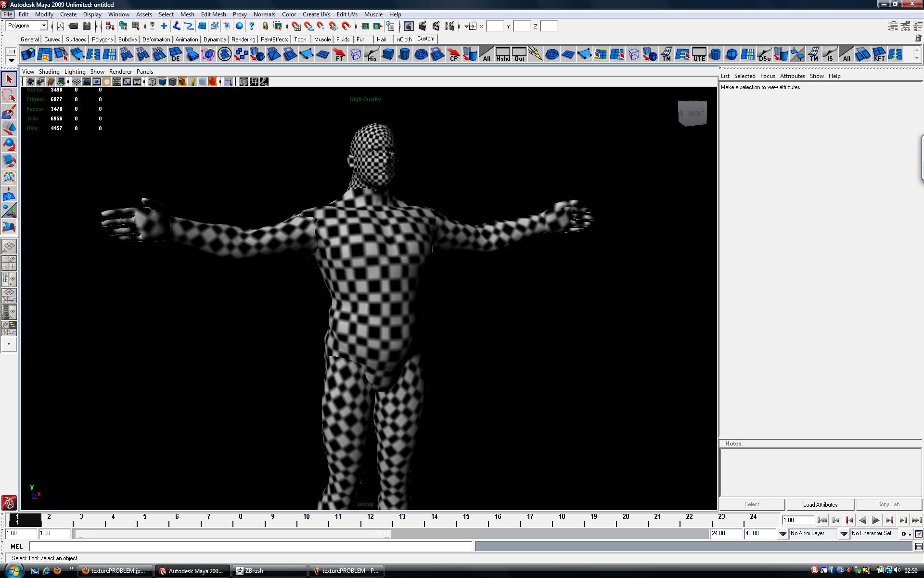Image resolution: width=924 pixels, height=578 pixels.
Task: Click the Copy Tab button
Action: (888, 504)
